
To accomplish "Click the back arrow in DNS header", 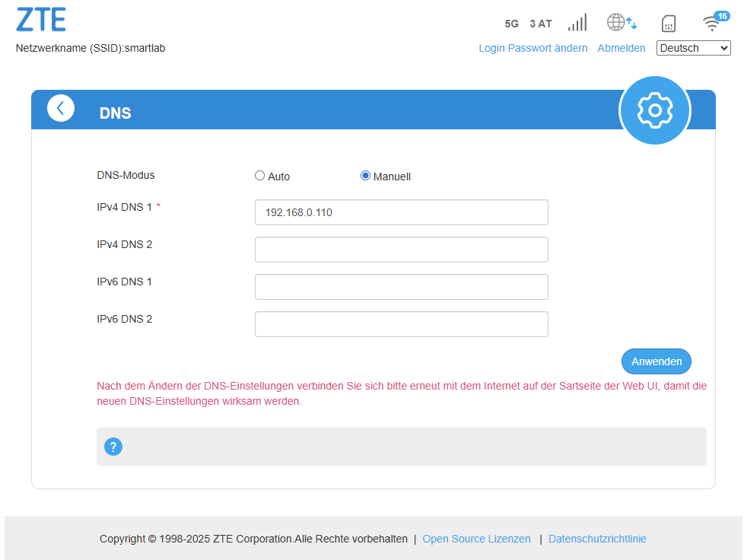I will [x=61, y=109].
